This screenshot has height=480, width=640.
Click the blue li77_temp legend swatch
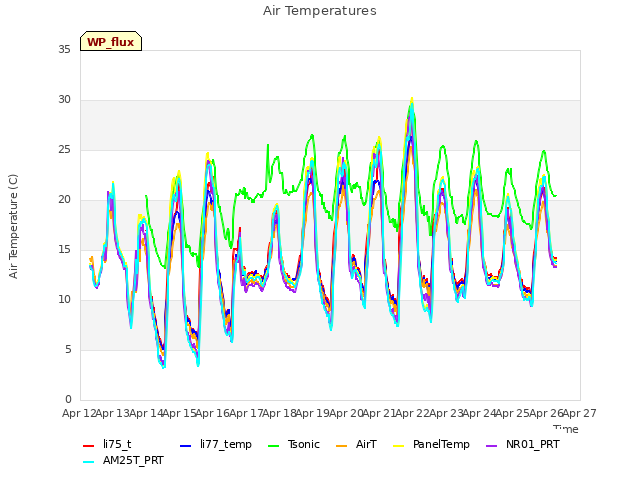[x=185, y=446]
